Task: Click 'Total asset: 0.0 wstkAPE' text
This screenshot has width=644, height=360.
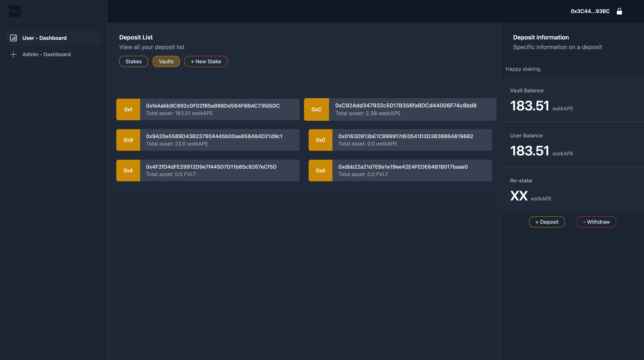Action: coord(367,144)
